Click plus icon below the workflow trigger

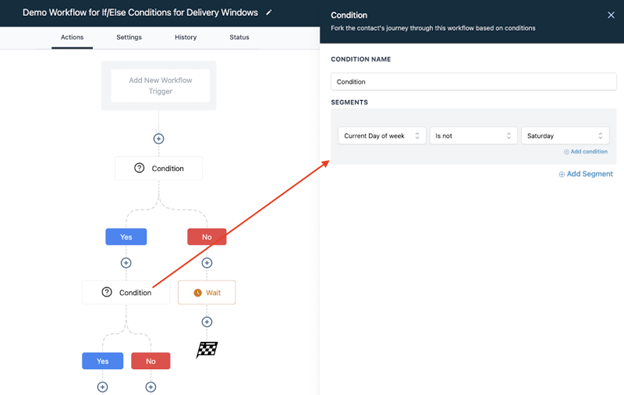158,139
